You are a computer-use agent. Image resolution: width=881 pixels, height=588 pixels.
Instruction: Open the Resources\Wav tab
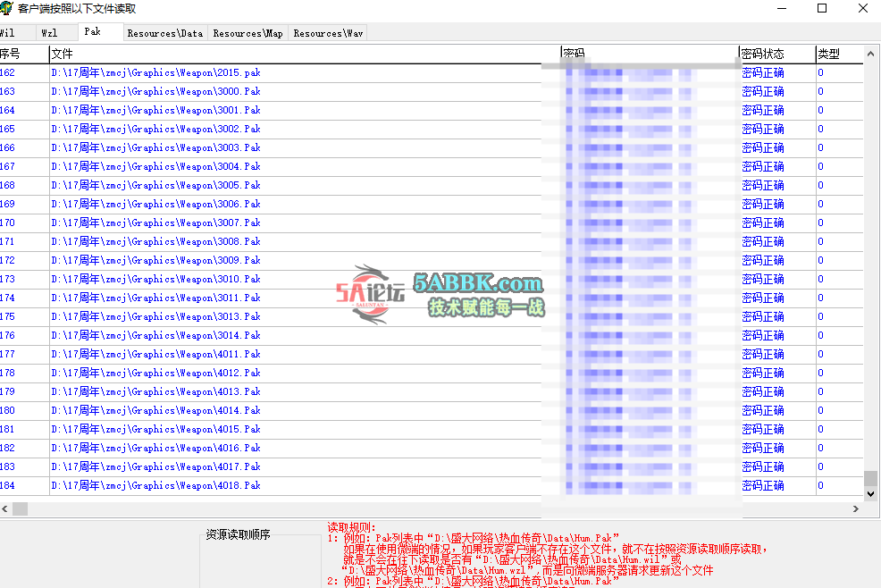[328, 33]
